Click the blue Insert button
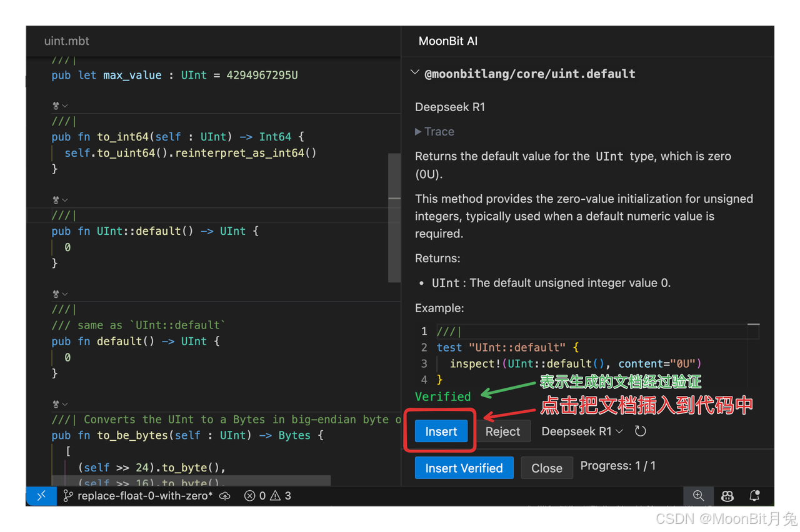This screenshot has height=532, width=800. coord(441,431)
